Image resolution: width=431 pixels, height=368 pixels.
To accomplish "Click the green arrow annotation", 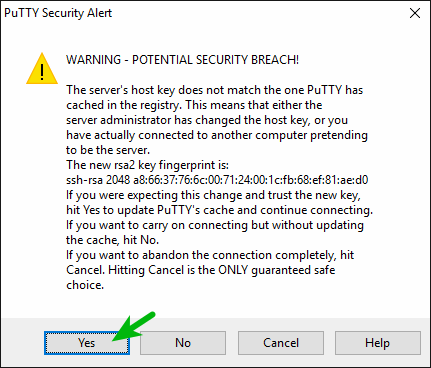I will pyautogui.click(x=133, y=327).
